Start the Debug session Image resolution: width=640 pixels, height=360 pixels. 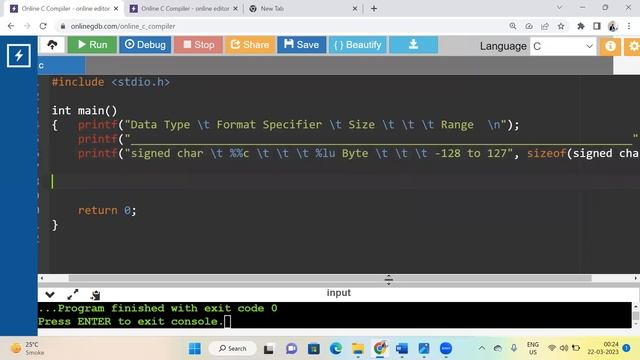point(145,44)
